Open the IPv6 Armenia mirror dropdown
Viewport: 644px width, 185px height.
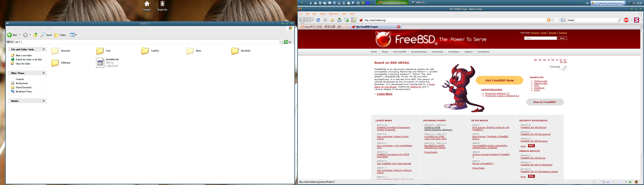[x=558, y=67]
